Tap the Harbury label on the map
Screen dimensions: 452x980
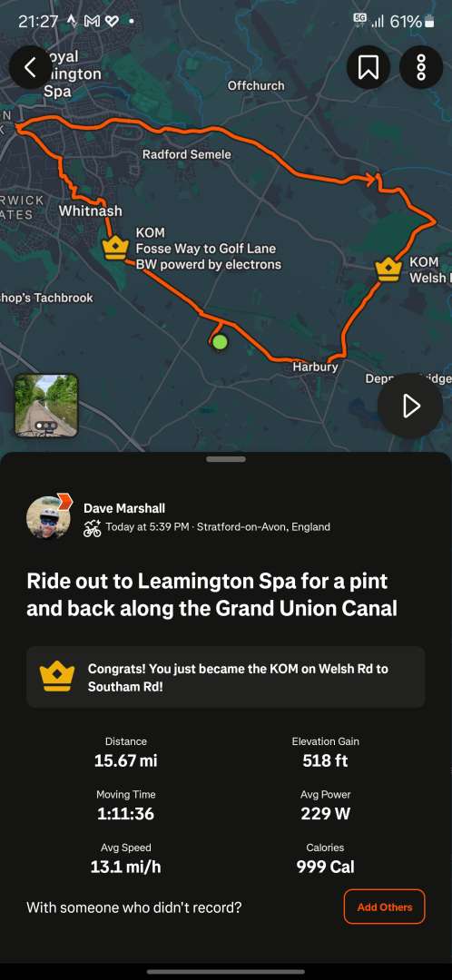(315, 367)
